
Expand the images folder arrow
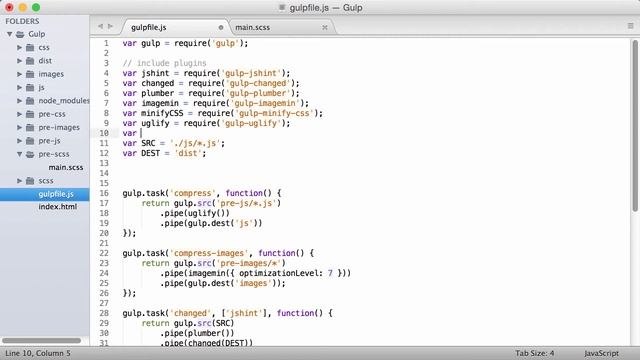19,74
